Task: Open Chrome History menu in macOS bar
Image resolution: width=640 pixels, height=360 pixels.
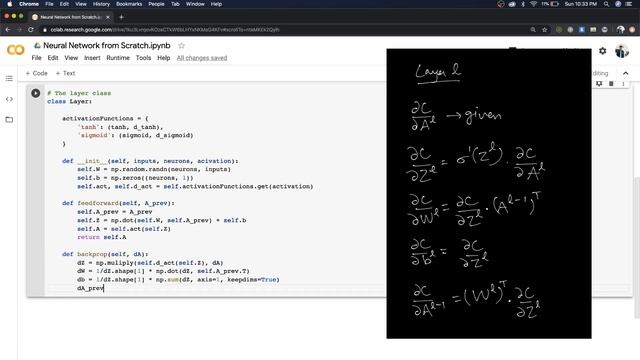Action: pos(101,4)
